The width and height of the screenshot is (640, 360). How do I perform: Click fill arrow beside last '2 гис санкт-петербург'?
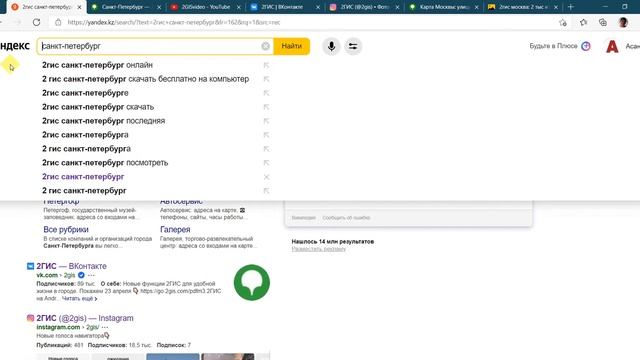click(x=266, y=191)
